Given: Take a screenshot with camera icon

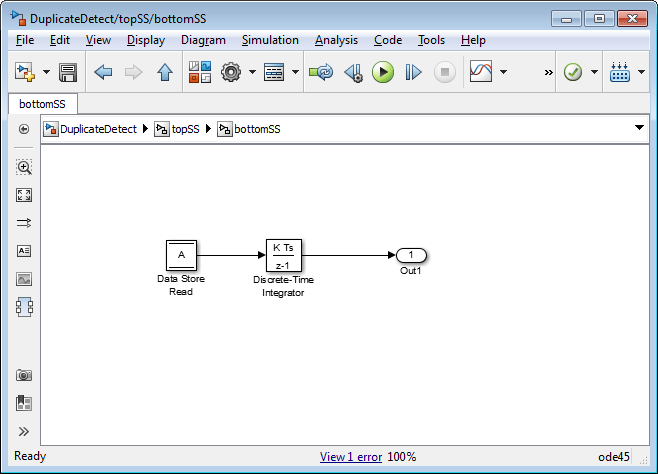Looking at the screenshot, I should coord(24,375).
